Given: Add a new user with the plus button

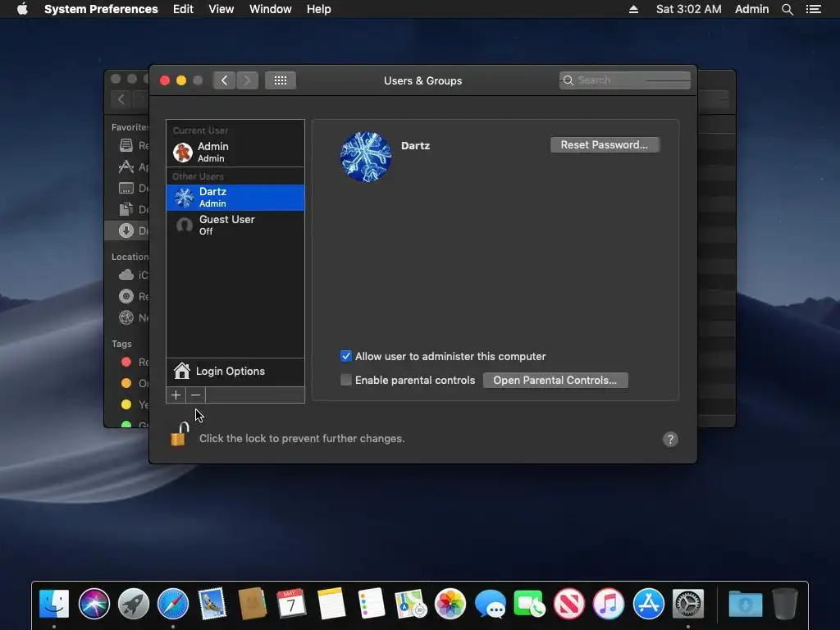Looking at the screenshot, I should tap(176, 395).
